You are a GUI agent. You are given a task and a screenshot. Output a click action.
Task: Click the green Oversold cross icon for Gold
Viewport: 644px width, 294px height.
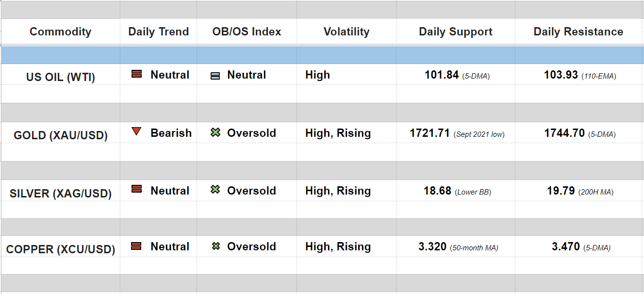click(x=215, y=132)
